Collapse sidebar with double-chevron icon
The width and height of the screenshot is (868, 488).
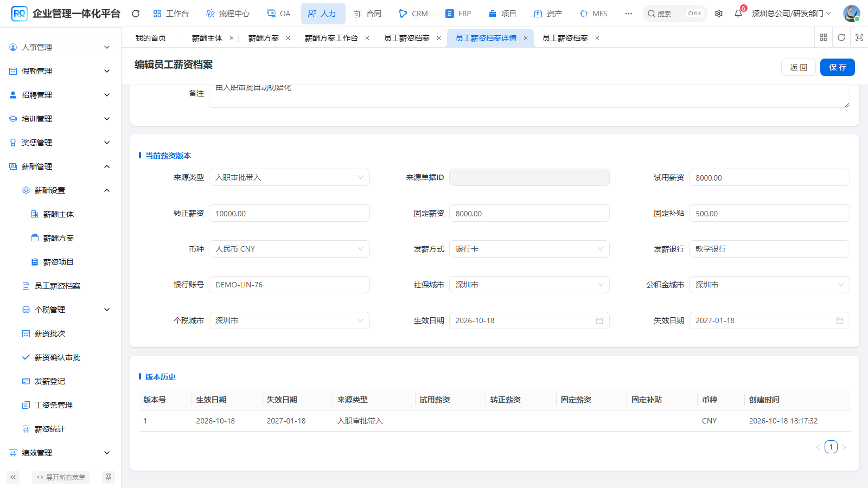coord(13,477)
